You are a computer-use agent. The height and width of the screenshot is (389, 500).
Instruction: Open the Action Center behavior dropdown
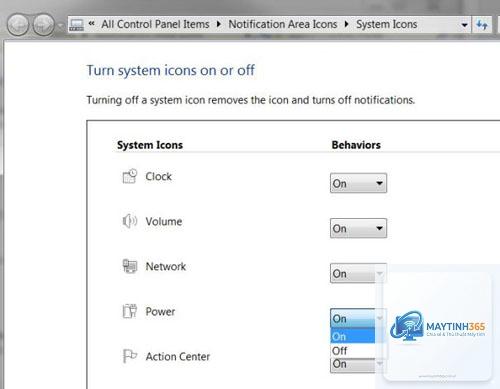[358, 364]
